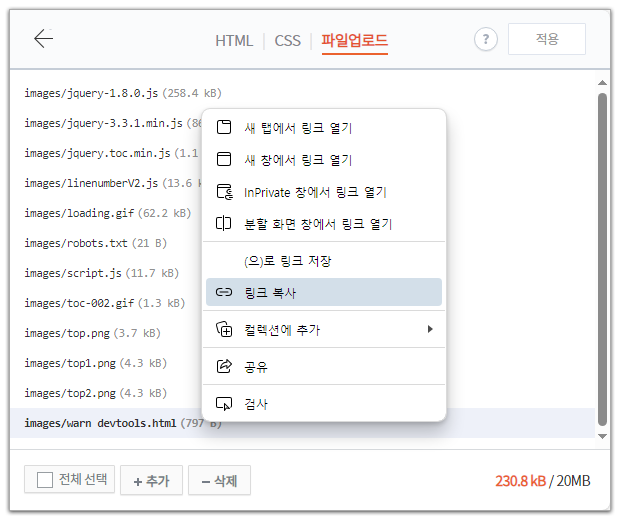The height and width of the screenshot is (520, 620).
Task: Select 공유 in context menu
Action: (323, 366)
